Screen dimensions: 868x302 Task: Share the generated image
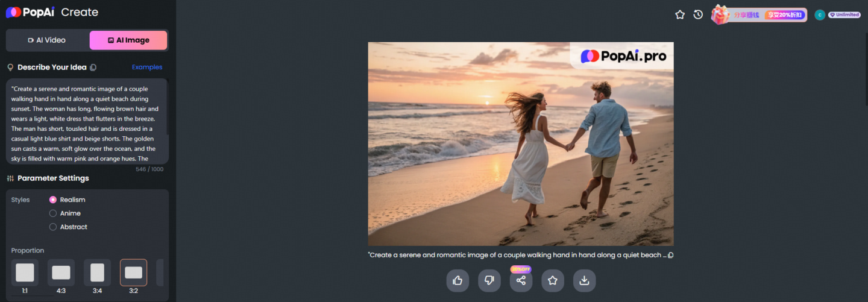[x=521, y=280]
